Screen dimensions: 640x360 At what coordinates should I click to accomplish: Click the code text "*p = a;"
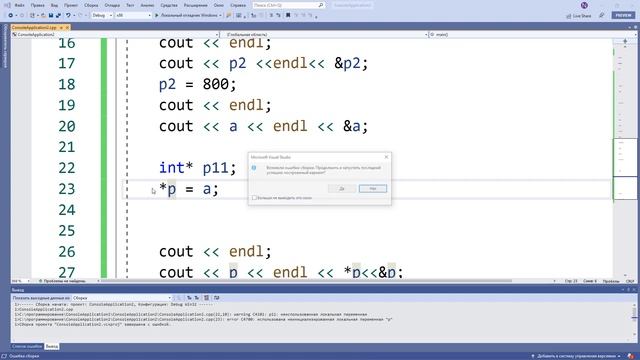pos(189,189)
